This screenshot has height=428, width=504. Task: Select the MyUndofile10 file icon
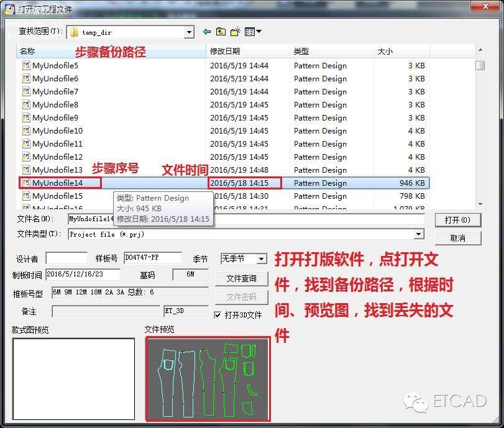click(26, 131)
